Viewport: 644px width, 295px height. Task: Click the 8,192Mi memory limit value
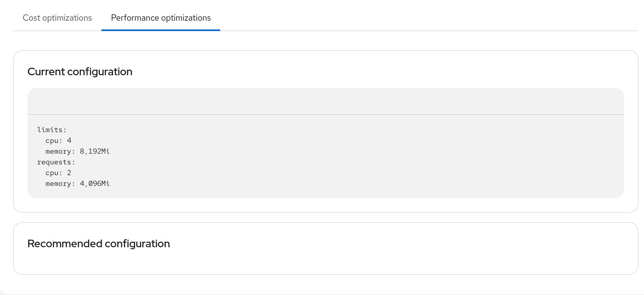(x=95, y=151)
